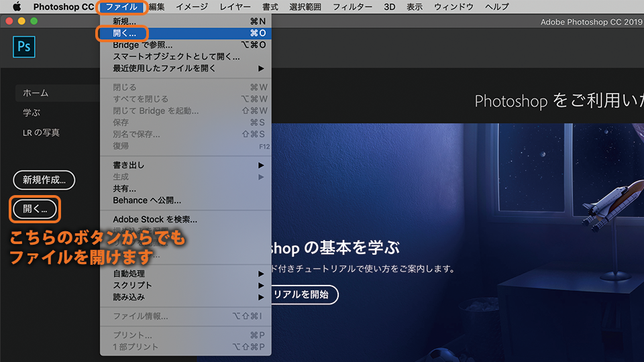Expand the 読み込み submenu
The image size is (644, 362).
[186, 297]
